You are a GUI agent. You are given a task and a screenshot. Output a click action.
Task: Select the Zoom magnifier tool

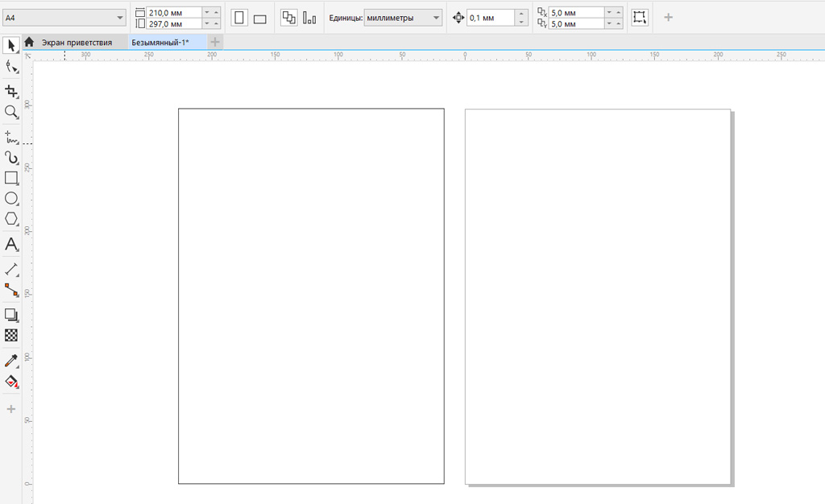pos(11,112)
